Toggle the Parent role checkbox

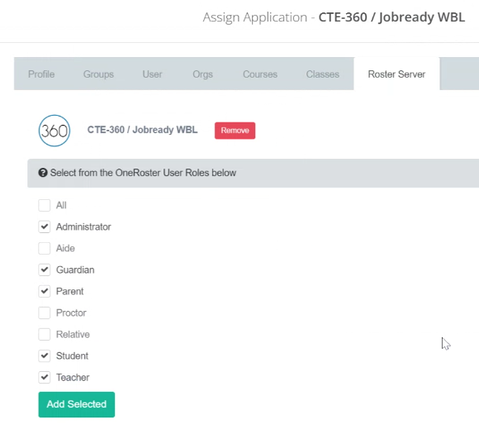tap(44, 291)
